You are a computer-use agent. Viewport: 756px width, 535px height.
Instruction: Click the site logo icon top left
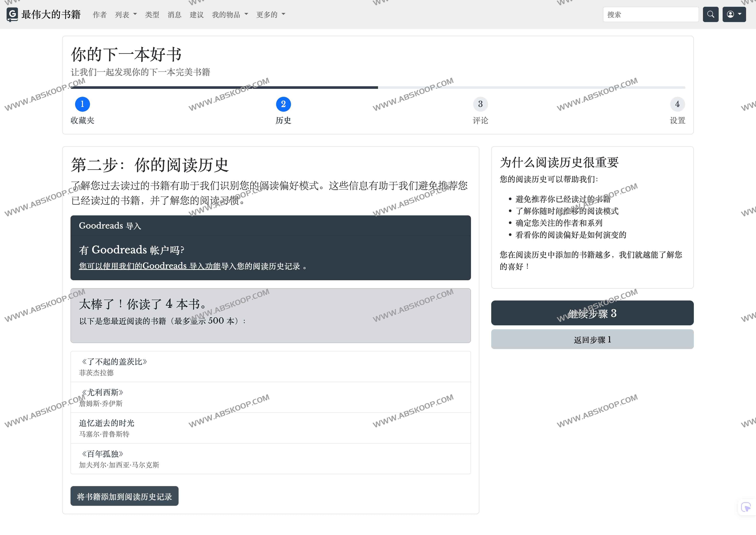12,15
